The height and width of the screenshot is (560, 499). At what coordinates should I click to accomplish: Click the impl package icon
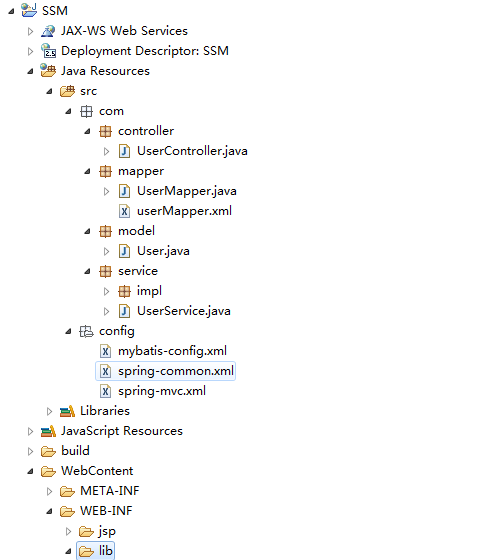pyautogui.click(x=124, y=291)
